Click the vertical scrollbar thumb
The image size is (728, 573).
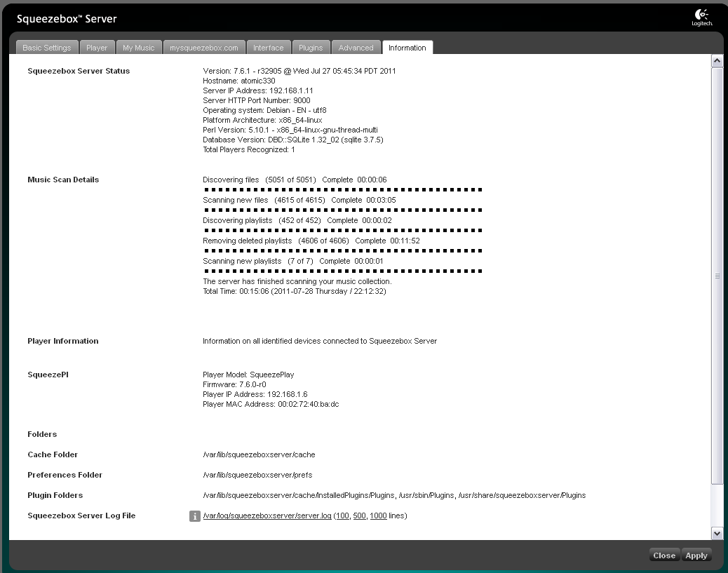pyautogui.click(x=717, y=276)
